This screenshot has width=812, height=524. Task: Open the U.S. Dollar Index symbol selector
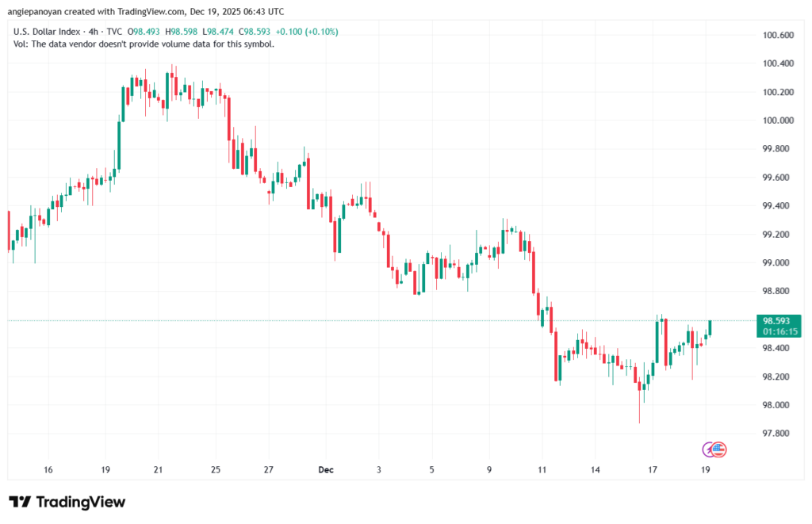[48, 32]
